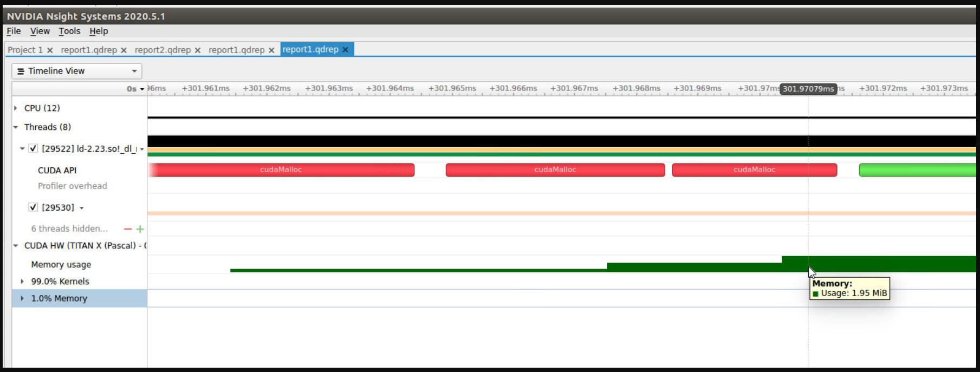Open the Tools menu
The height and width of the screenshot is (372, 980).
(x=69, y=31)
